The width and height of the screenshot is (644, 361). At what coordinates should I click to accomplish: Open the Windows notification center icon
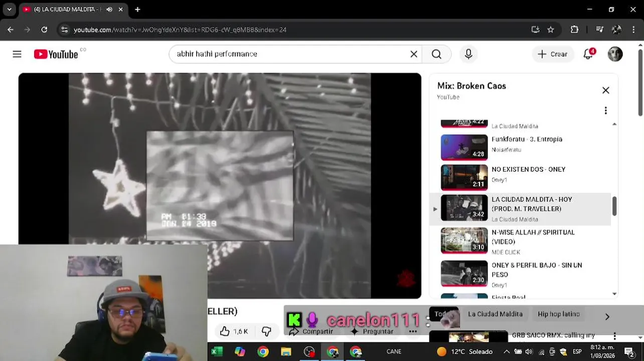(629, 351)
